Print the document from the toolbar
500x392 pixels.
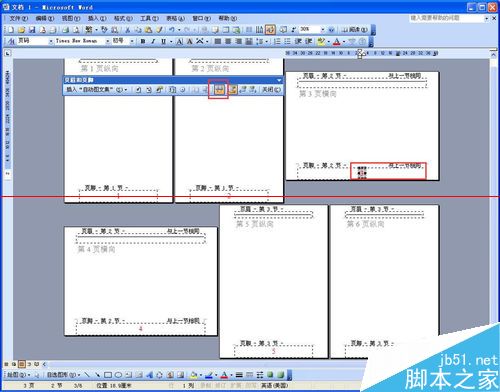[x=66, y=30]
